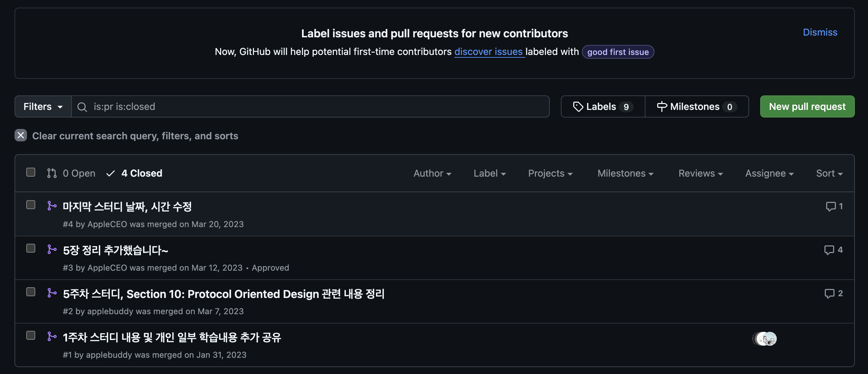Click the comment icon on pull request #4
Screen dimensions: 868x374
coord(830,206)
